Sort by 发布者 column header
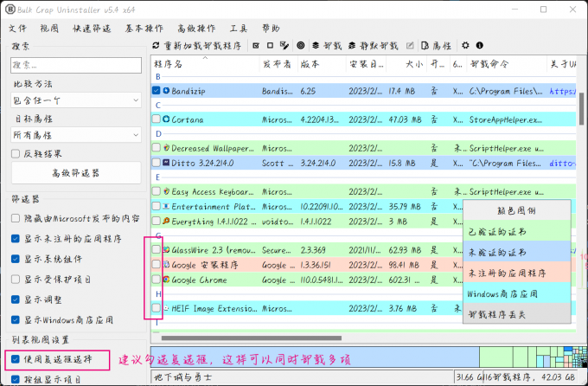Screen dimensions: 588x386 click(278, 64)
